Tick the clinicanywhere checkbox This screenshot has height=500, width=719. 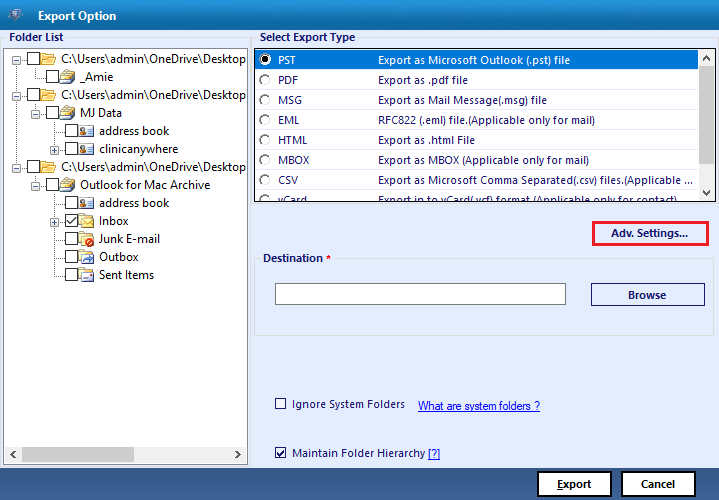(71, 149)
